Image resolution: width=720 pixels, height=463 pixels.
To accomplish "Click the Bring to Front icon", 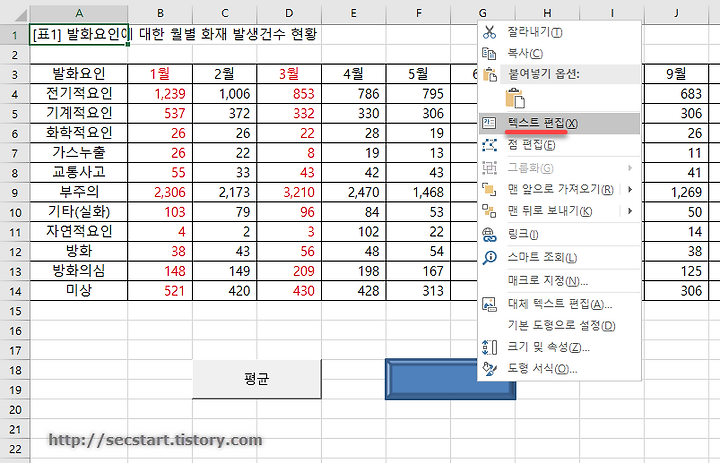I will (x=489, y=189).
